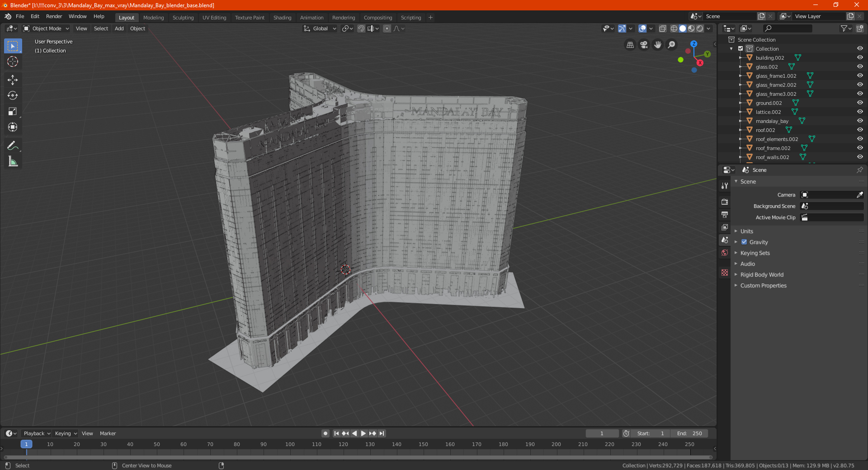
Task: Pin the Scene properties panel
Action: (859, 170)
